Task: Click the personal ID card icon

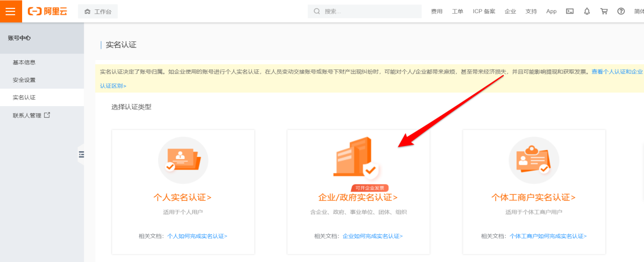Action: [x=183, y=160]
